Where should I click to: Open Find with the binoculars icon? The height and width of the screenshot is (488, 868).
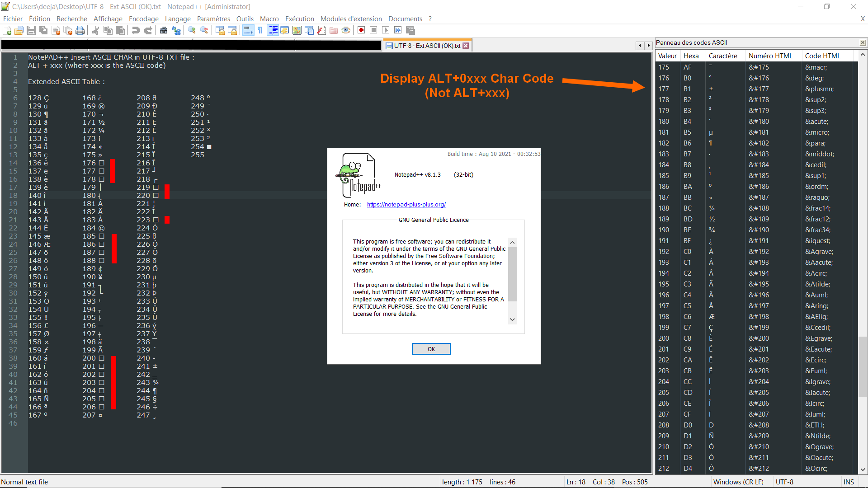pos(164,30)
